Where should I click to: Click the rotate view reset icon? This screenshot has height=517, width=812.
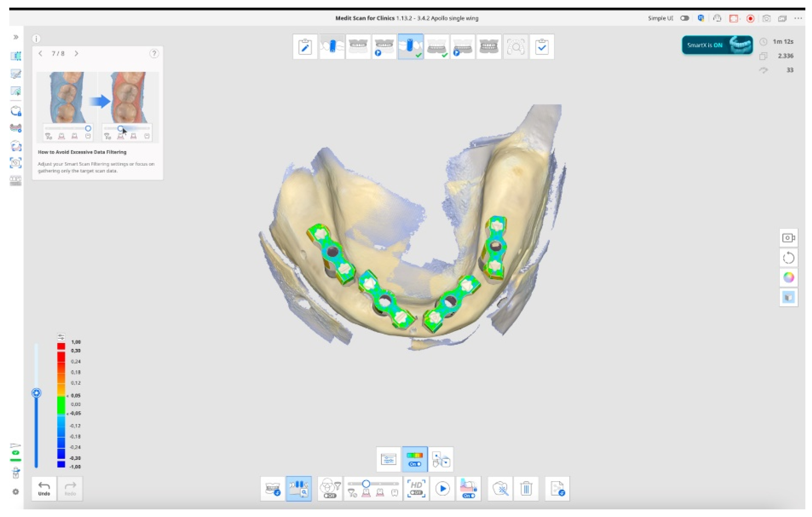point(788,258)
